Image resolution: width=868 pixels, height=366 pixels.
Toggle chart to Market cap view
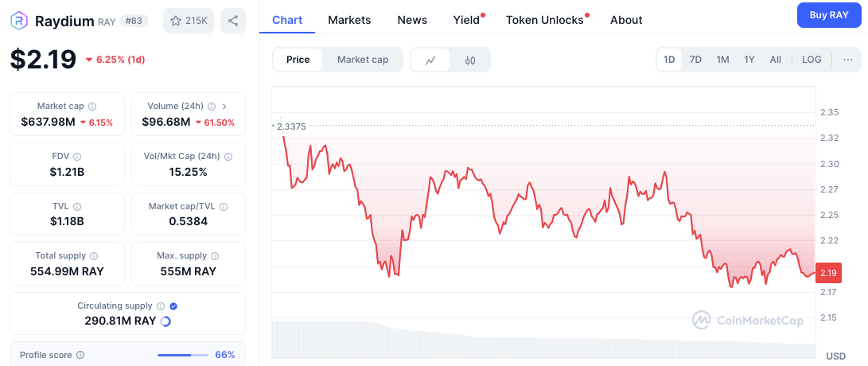click(x=363, y=60)
